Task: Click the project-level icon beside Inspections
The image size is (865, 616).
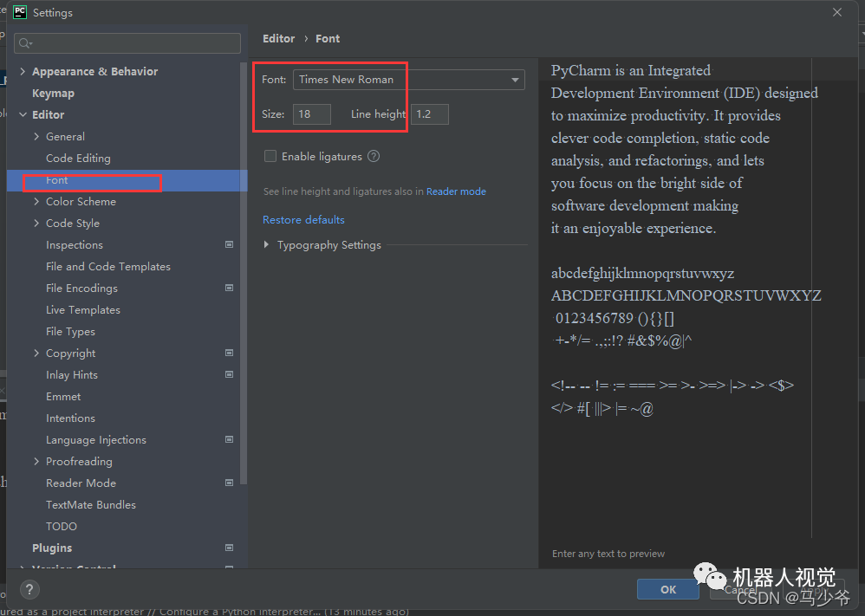Action: point(230,244)
